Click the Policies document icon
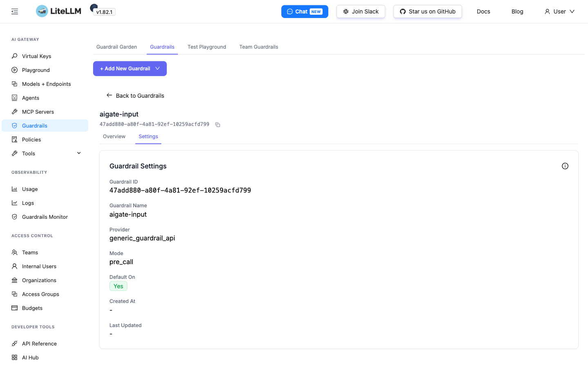The width and height of the screenshot is (588, 368). coord(15,139)
